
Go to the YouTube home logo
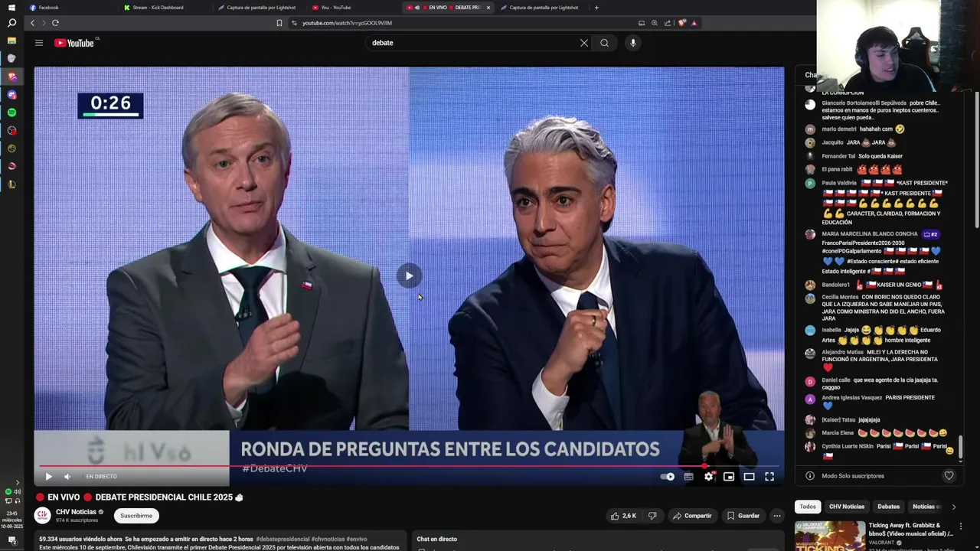point(74,43)
